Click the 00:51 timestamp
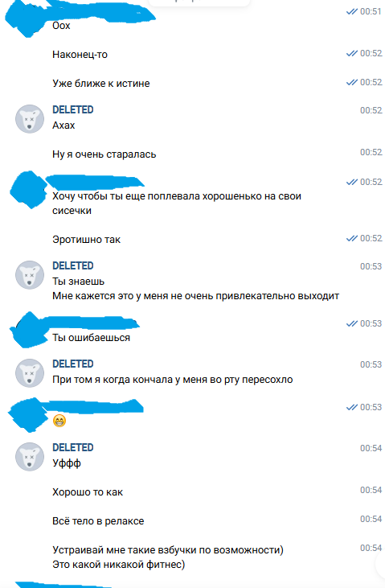Screen dimensions: 385x588 click(x=371, y=11)
